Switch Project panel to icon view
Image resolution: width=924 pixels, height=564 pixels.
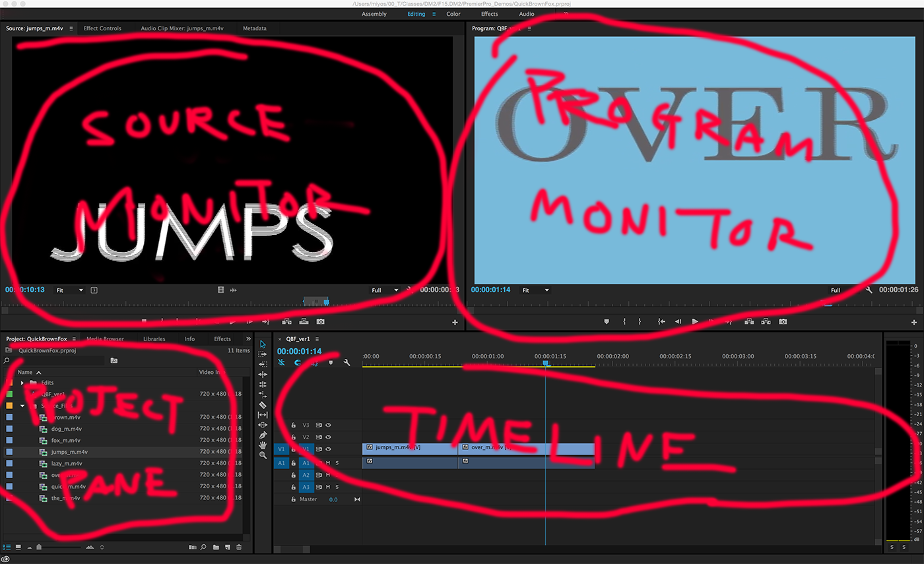point(18,547)
